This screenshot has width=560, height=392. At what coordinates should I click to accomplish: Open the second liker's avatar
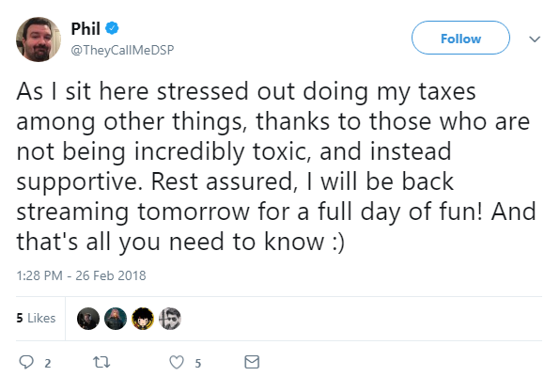pos(116,319)
